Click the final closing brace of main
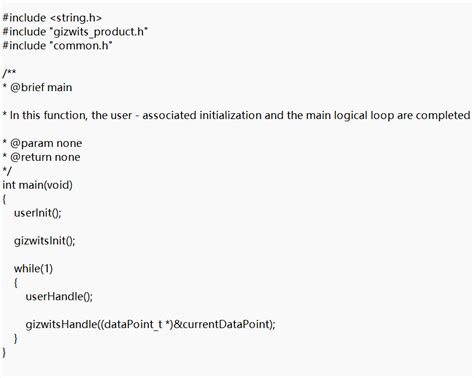474x378 pixels. point(4,352)
